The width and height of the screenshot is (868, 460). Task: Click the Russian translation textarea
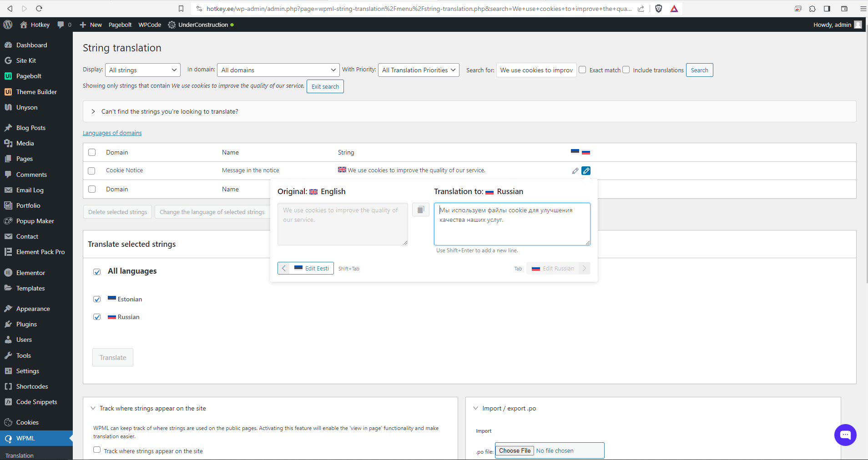[x=512, y=224]
